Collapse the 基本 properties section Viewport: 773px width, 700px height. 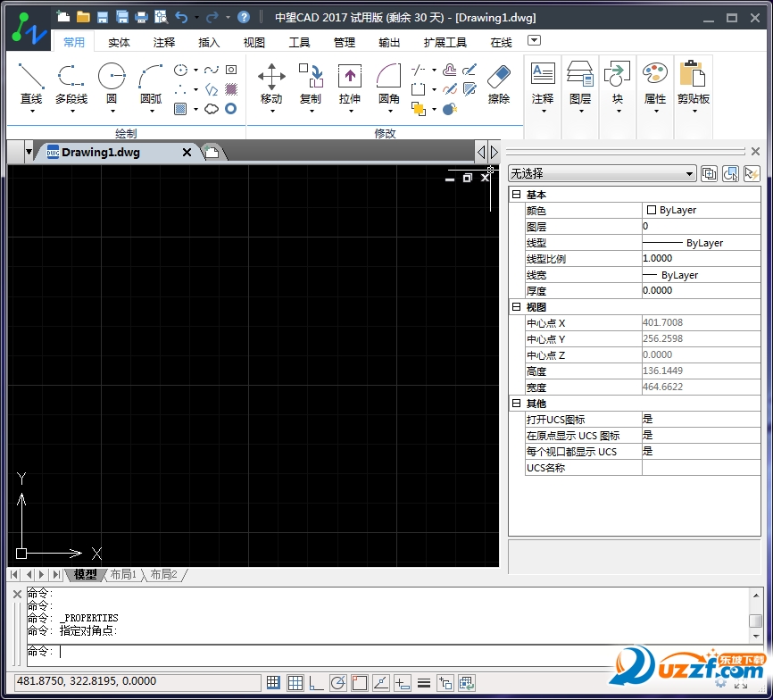[x=516, y=195]
